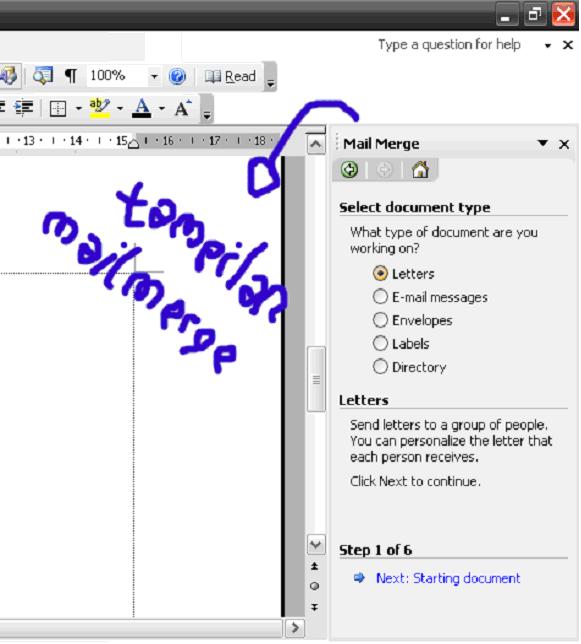Click the 100% zoom field

pyautogui.click(x=117, y=76)
